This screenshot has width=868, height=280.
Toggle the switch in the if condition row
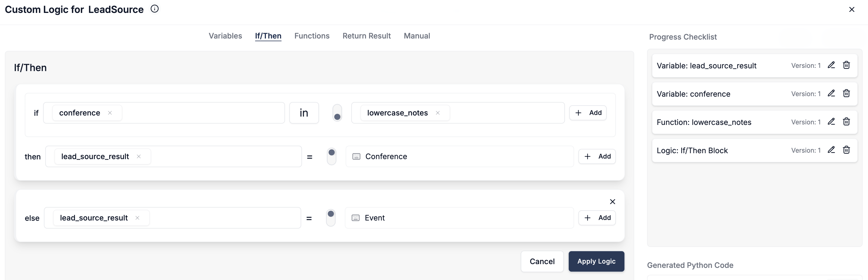click(337, 113)
